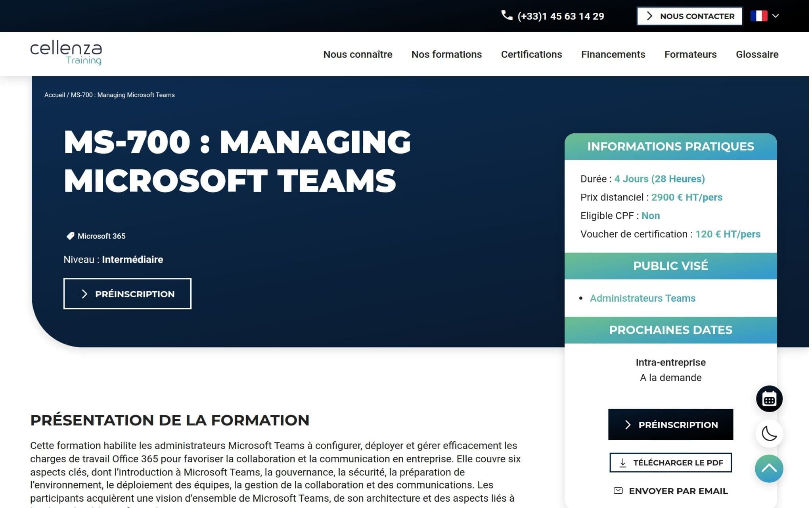812x508 pixels.
Task: Go to Accueil via breadcrumb
Action: (55, 95)
